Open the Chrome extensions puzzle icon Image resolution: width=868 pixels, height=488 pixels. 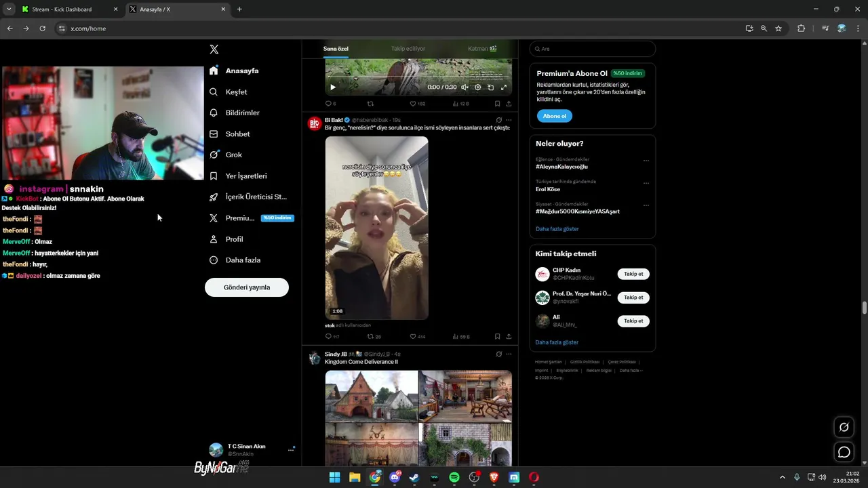802,28
